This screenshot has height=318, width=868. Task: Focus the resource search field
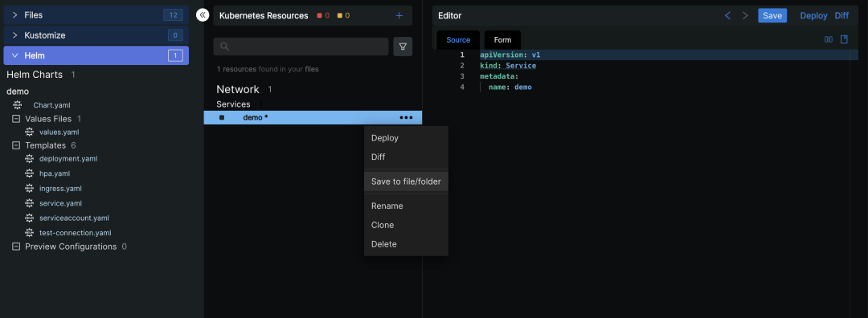301,47
